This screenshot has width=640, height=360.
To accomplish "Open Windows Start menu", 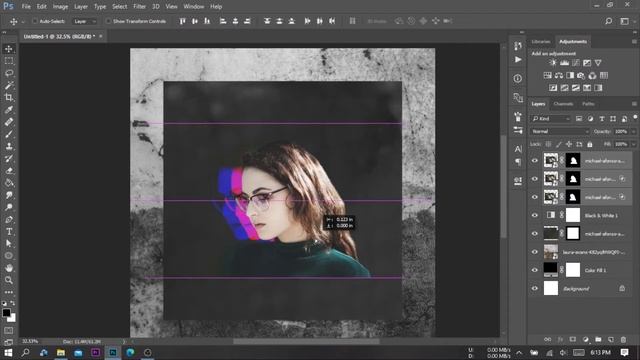I will 8,353.
